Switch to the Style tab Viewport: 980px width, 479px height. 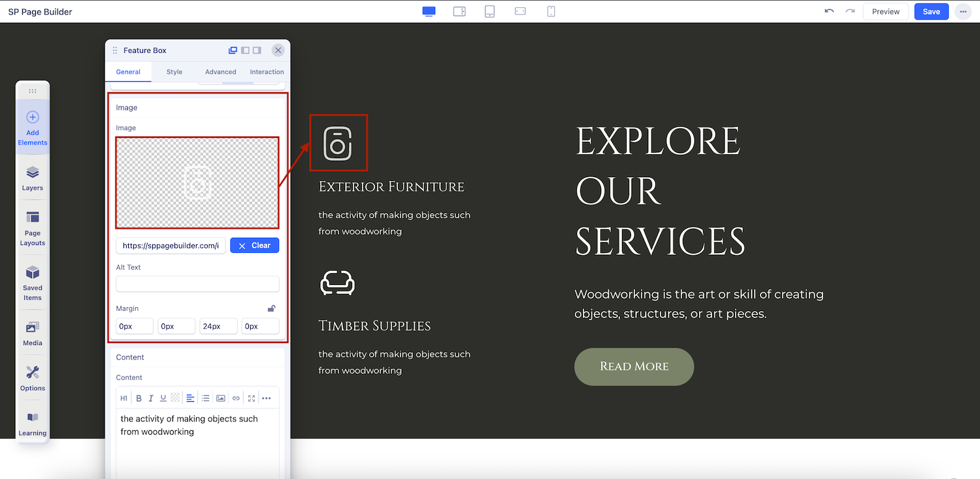[174, 72]
